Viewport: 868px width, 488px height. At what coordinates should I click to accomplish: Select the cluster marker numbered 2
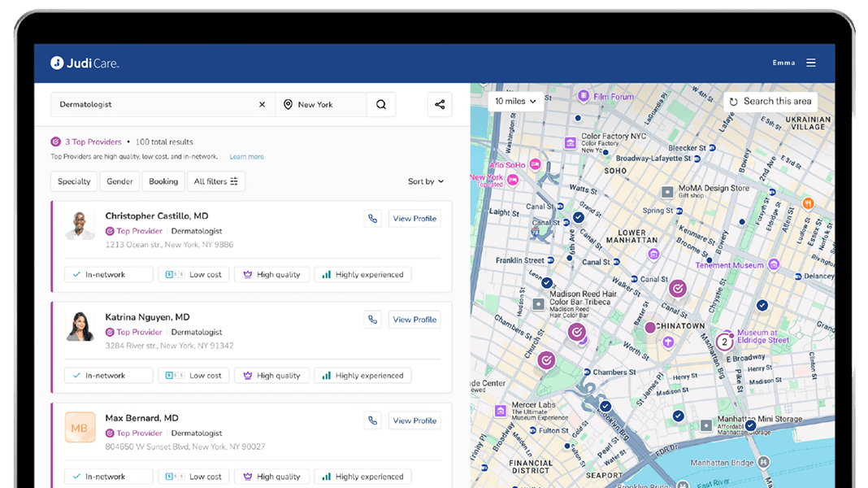click(x=724, y=342)
